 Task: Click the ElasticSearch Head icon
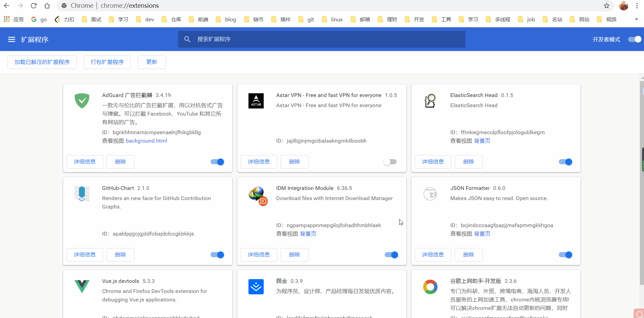[x=430, y=101]
